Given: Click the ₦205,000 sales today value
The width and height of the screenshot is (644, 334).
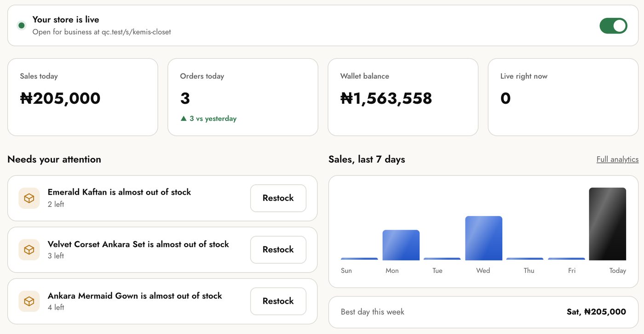Looking at the screenshot, I should [60, 98].
